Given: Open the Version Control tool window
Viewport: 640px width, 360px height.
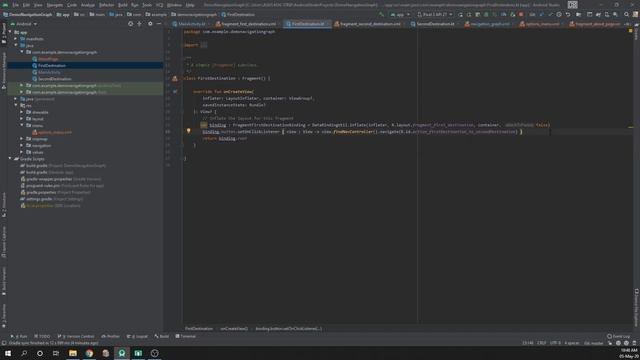Looking at the screenshot, I should tap(76, 336).
